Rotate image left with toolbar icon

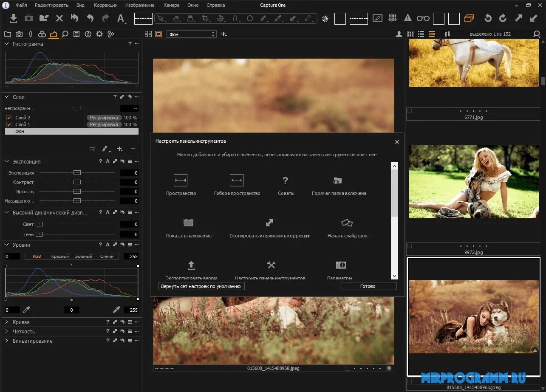(488, 18)
